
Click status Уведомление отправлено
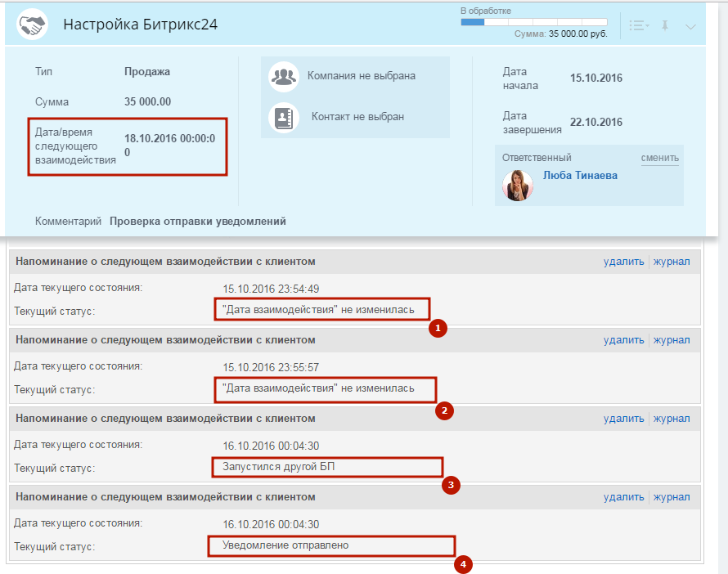coord(285,545)
